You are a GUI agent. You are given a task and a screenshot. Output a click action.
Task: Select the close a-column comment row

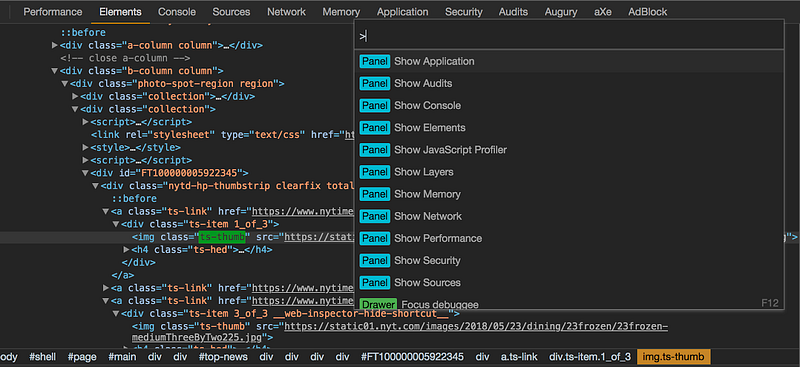125,58
